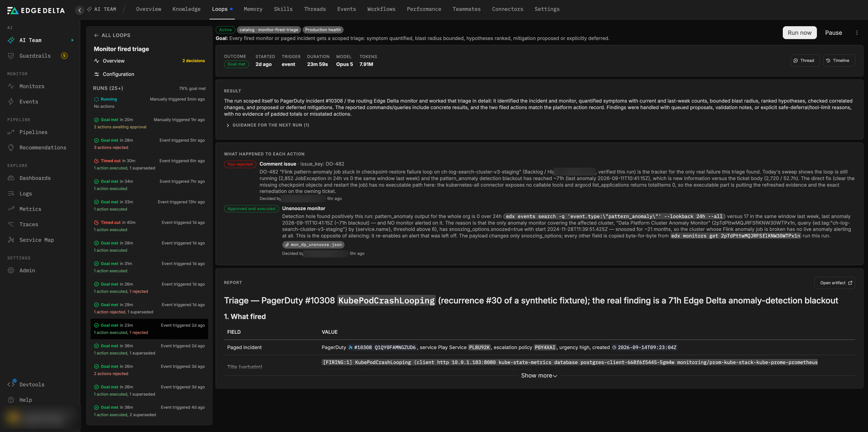Click the Run now button
The height and width of the screenshot is (432, 868).
(800, 33)
